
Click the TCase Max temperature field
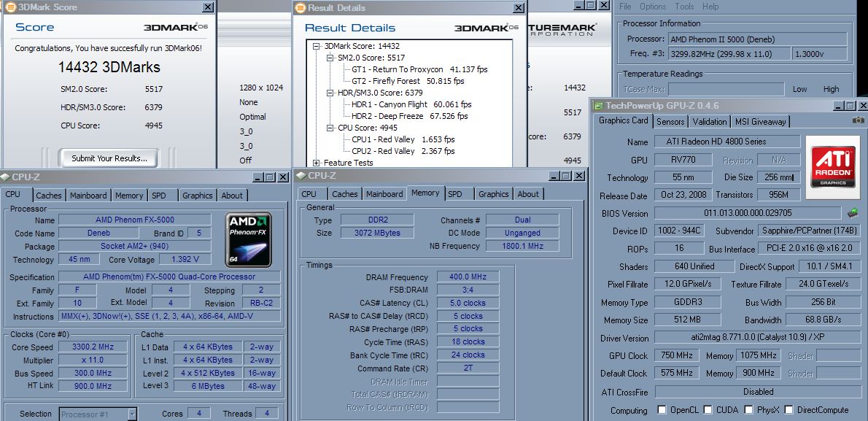click(x=726, y=89)
